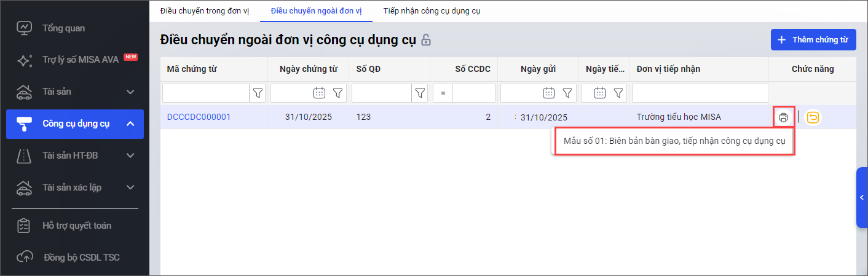The width and height of the screenshot is (868, 276).
Task: Click the Đơn vị tiếp nhận filter field
Action: [700, 93]
